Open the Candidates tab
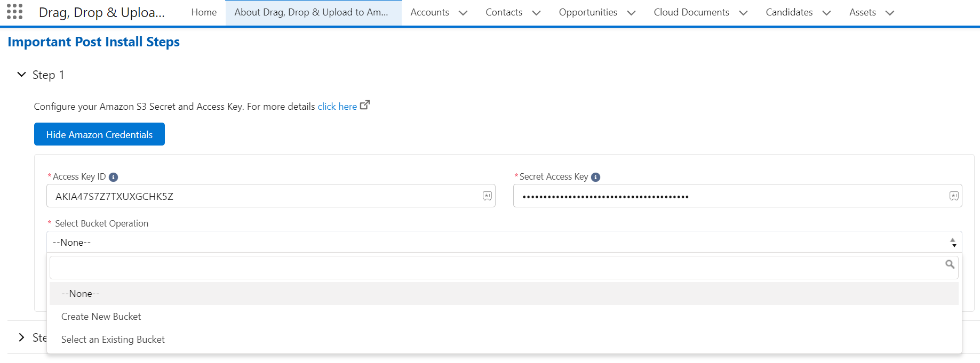 tap(789, 12)
